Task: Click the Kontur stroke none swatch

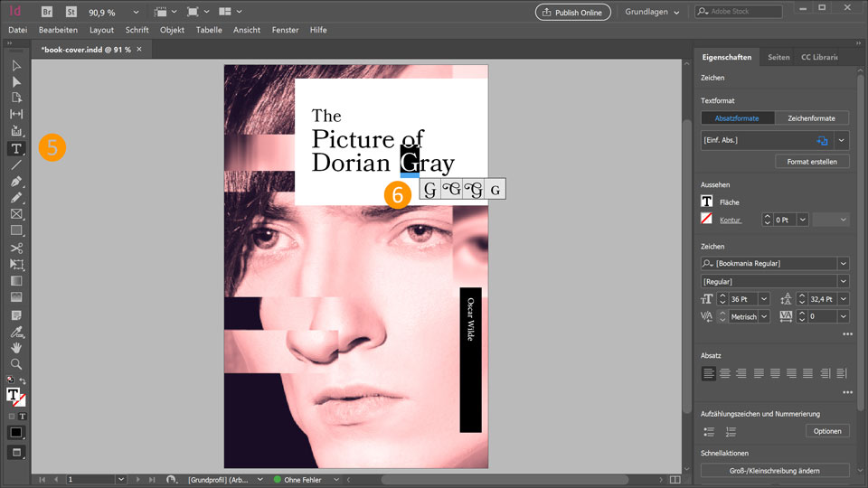Action: tap(707, 219)
